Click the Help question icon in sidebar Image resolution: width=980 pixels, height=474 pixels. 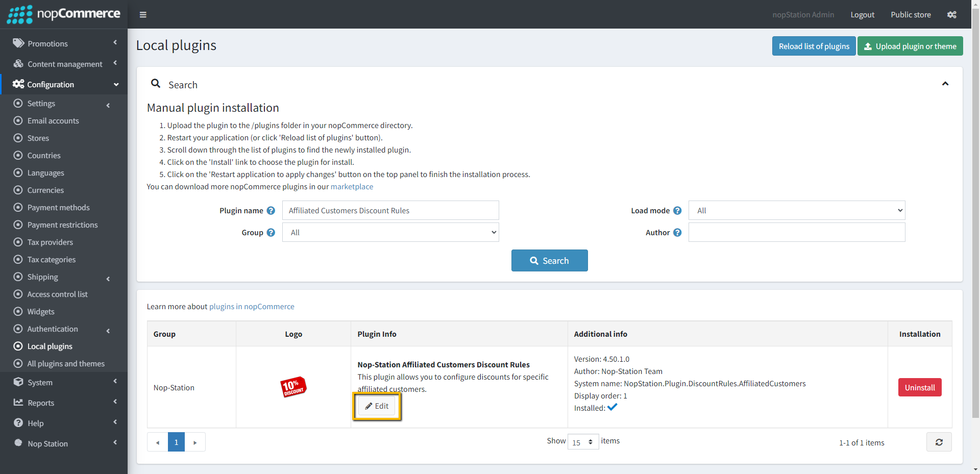tap(18, 423)
